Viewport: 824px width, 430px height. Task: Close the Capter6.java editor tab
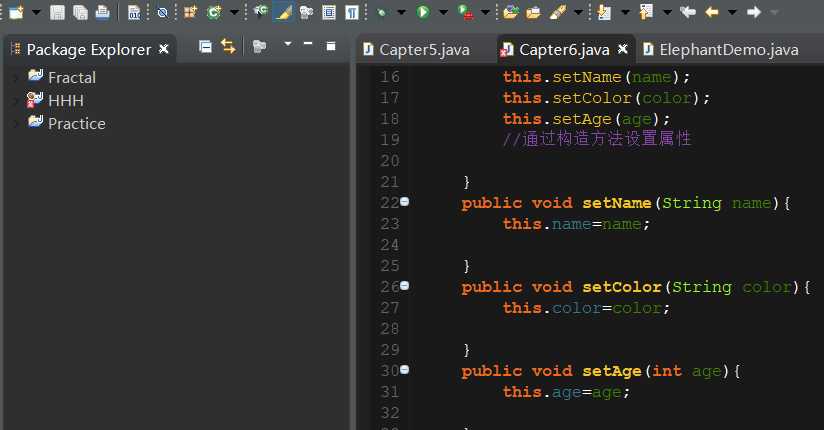[x=623, y=49]
